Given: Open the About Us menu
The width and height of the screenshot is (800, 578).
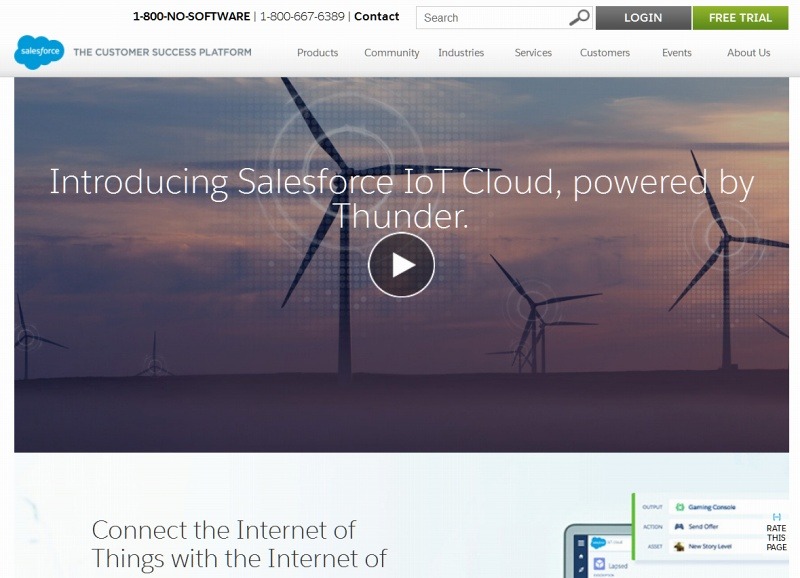Looking at the screenshot, I should click(748, 53).
